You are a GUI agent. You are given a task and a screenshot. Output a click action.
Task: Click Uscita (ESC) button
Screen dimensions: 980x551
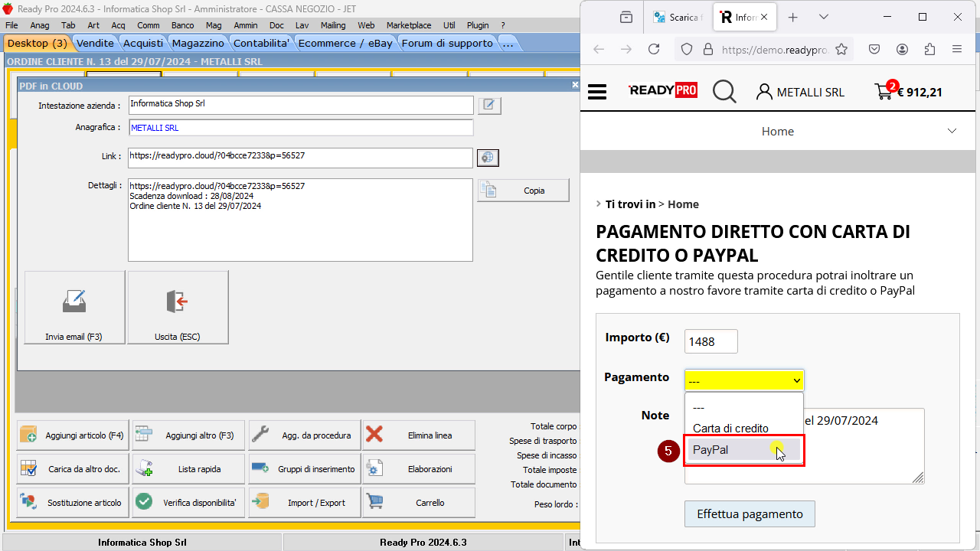pyautogui.click(x=178, y=308)
